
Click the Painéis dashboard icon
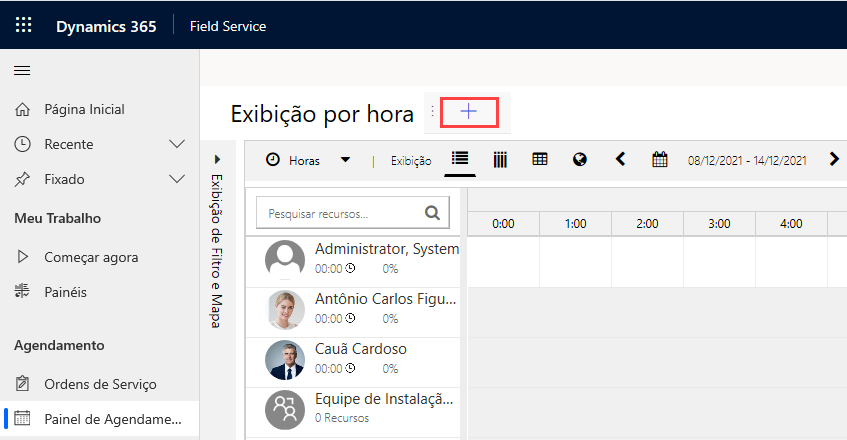click(x=22, y=290)
